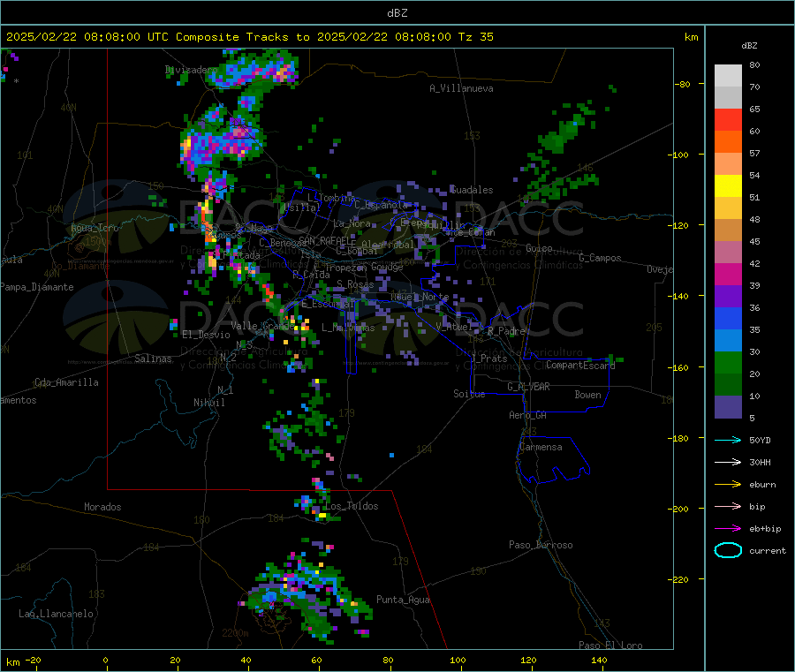
Task: Click the 'Aero_GA' map label
Action: [x=528, y=415]
